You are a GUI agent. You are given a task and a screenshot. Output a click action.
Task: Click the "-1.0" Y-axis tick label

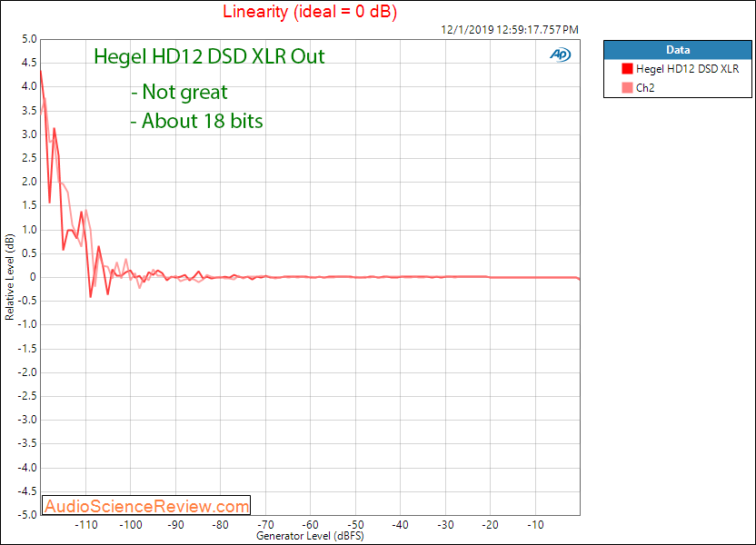pos(27,324)
